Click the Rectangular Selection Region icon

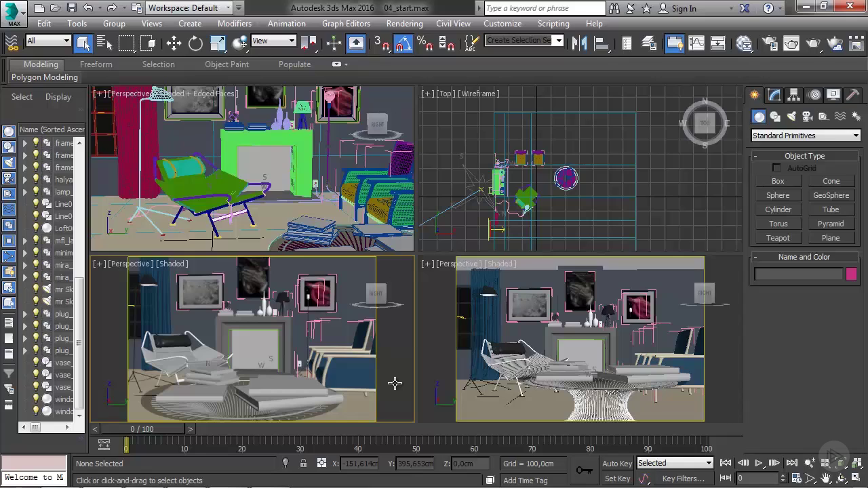[x=126, y=43]
